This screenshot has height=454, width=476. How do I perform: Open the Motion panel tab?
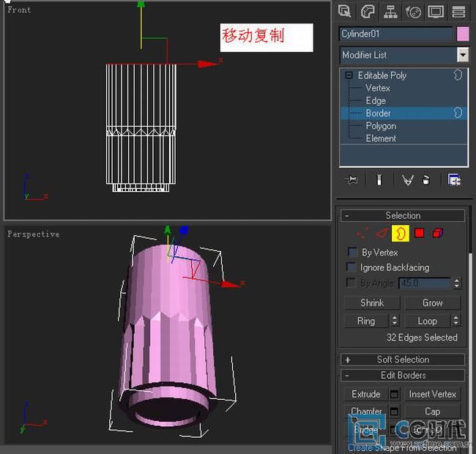point(413,12)
